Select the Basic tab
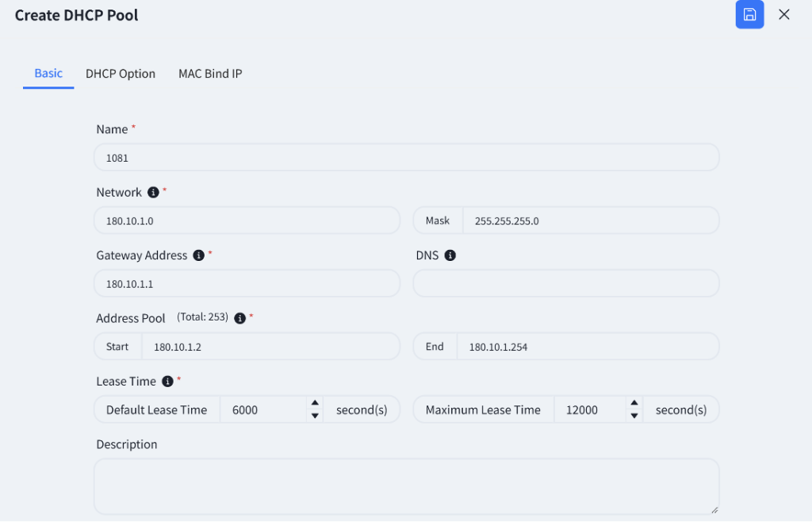The height and width of the screenshot is (522, 812). pos(48,73)
